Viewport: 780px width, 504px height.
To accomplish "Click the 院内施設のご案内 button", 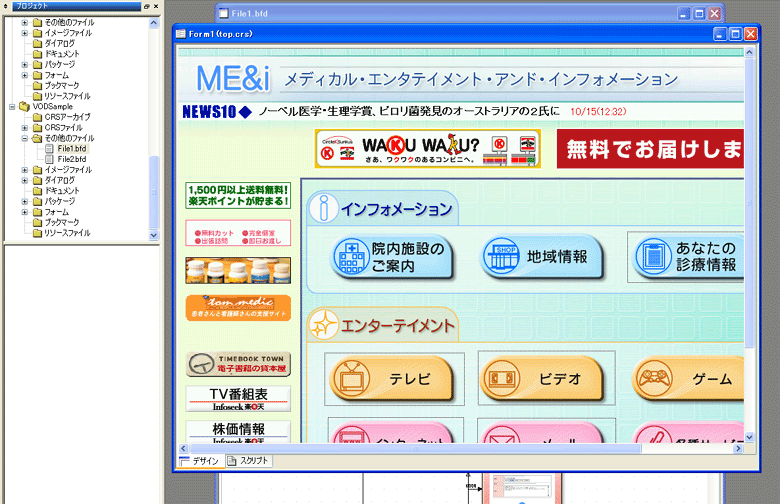I will click(393, 257).
